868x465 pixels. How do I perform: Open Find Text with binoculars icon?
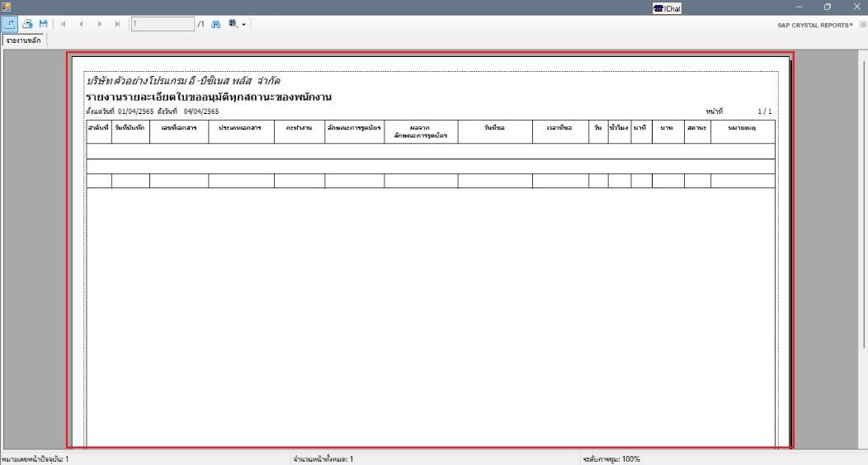(216, 25)
